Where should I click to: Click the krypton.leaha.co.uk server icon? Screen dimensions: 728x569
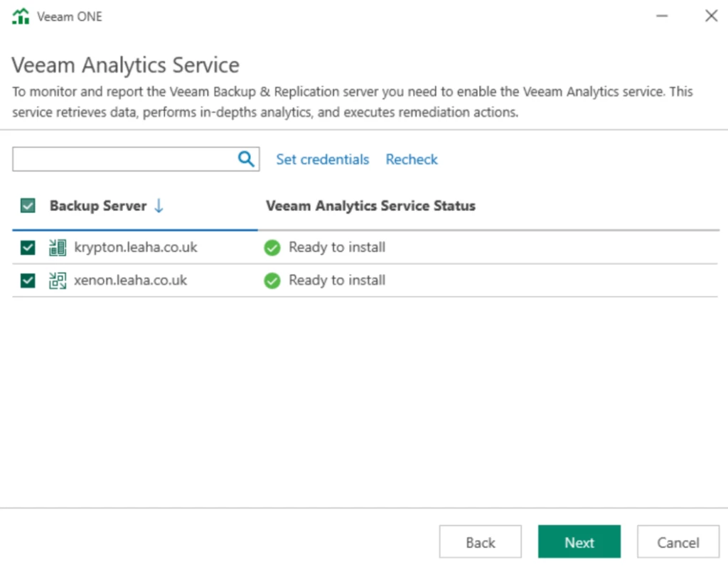(58, 248)
